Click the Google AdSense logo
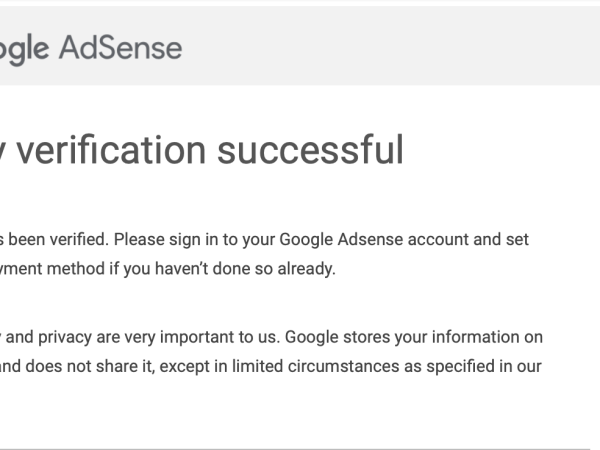600x450 pixels. coord(90,47)
